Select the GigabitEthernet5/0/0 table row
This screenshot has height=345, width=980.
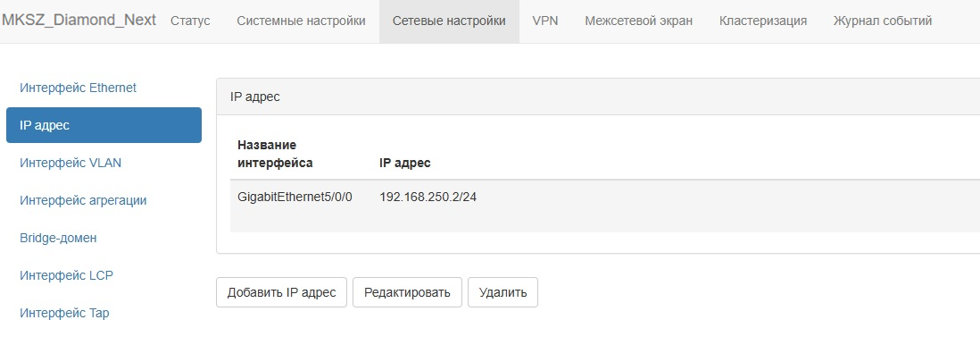(x=604, y=206)
